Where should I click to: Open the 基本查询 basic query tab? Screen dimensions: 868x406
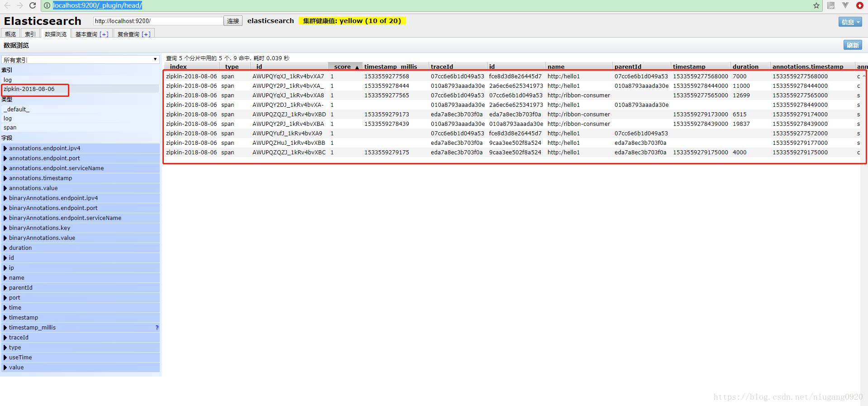(x=92, y=34)
